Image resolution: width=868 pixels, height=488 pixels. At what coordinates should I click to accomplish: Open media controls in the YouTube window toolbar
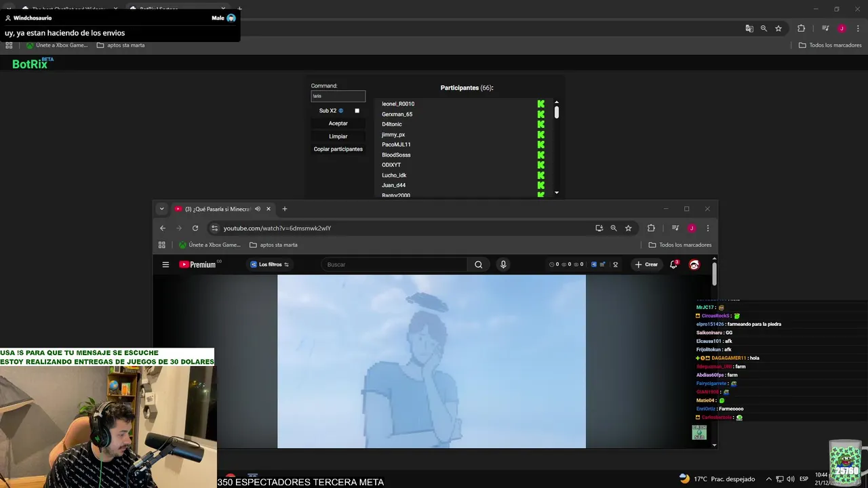click(675, 228)
